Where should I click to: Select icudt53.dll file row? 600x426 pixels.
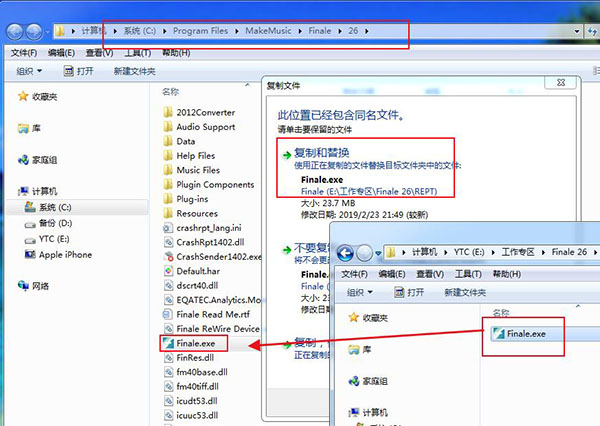pos(191,401)
